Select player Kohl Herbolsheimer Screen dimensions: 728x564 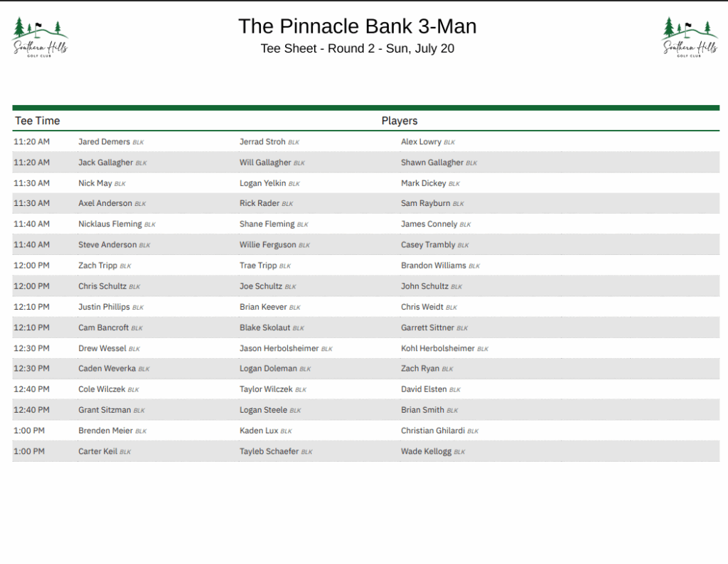(x=438, y=348)
